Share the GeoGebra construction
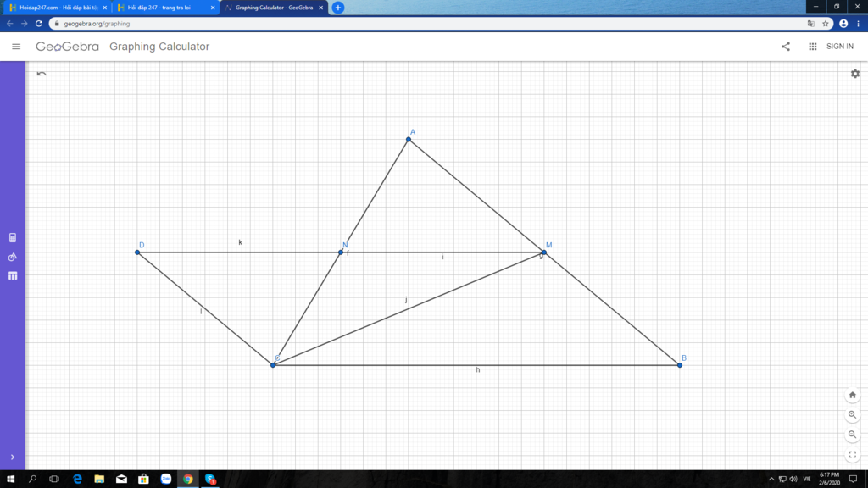Viewport: 868px width, 488px height. pos(786,47)
